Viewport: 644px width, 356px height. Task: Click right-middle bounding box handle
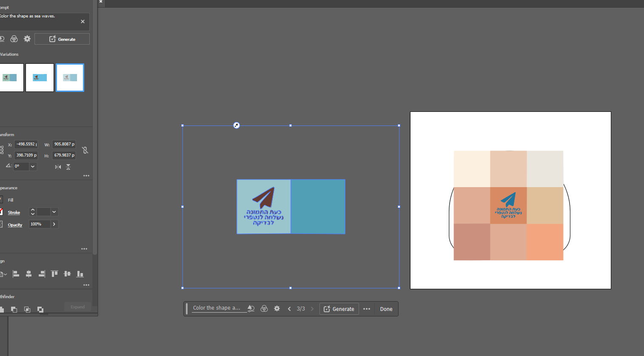point(399,207)
